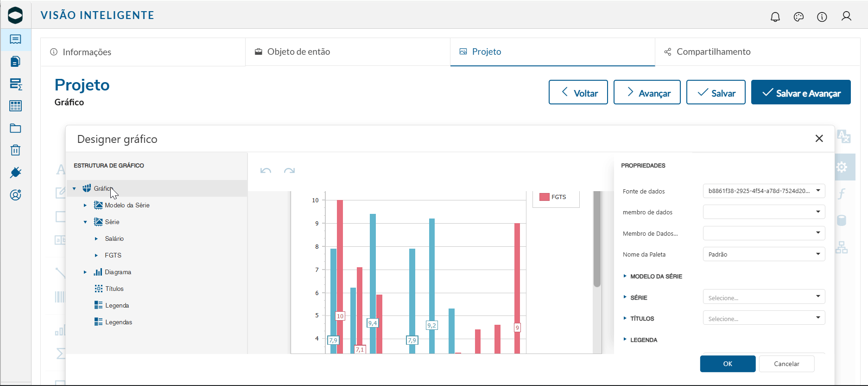Expand the Modelo da Série tree node

pos(85,205)
